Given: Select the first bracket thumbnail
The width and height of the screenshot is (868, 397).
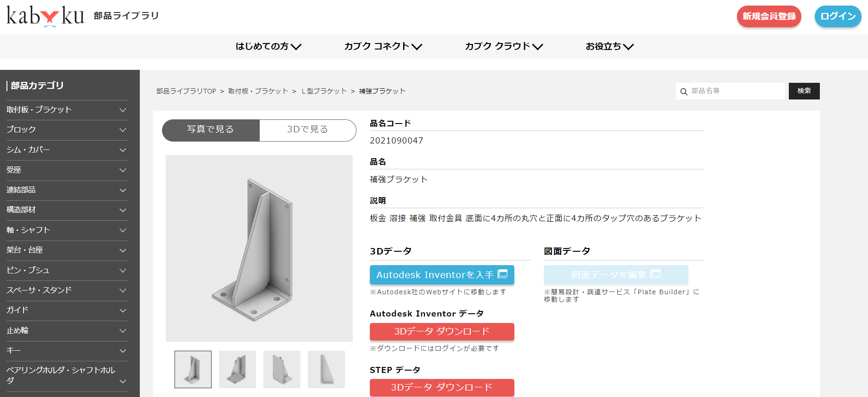Looking at the screenshot, I should click(x=193, y=369).
